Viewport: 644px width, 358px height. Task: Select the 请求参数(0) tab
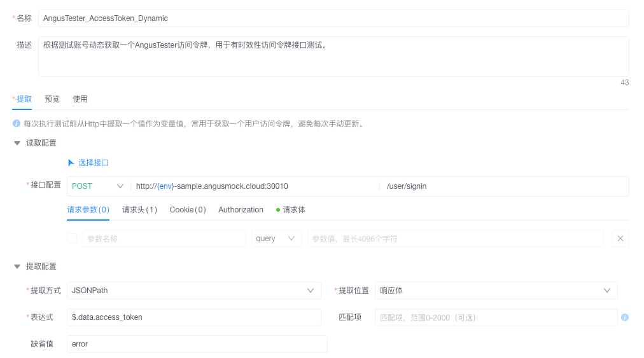tap(88, 210)
